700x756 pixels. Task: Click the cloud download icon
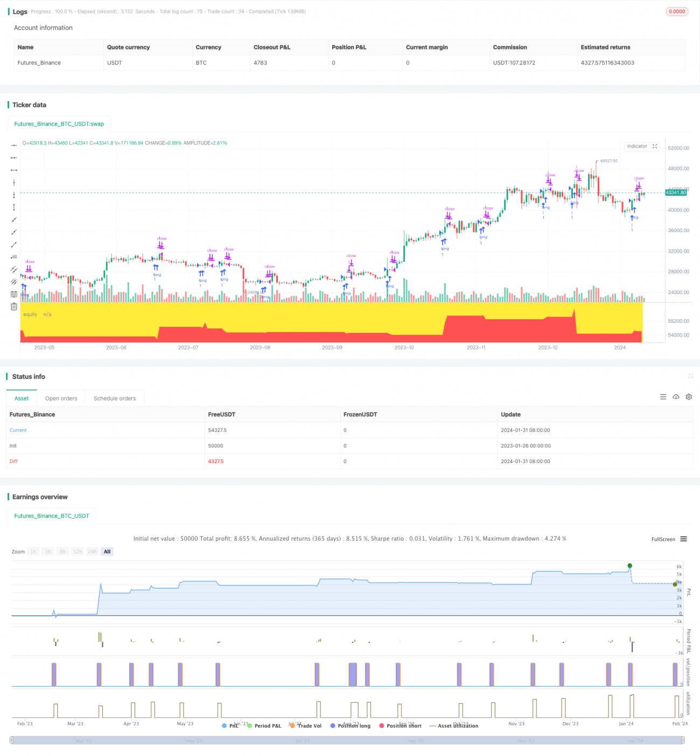[676, 397]
